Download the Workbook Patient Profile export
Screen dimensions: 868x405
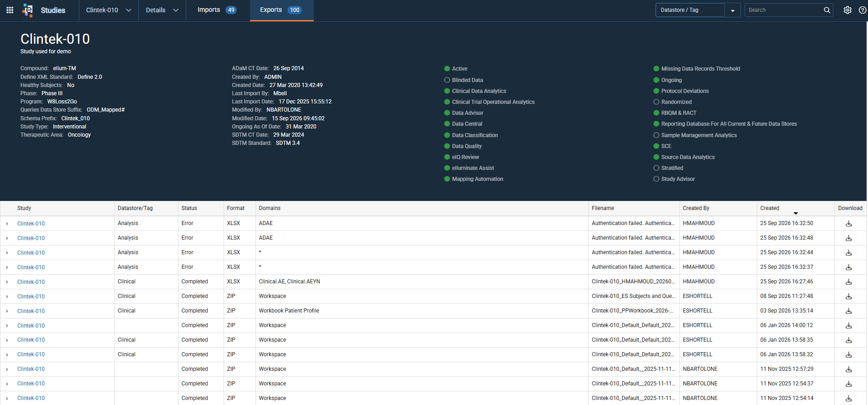849,311
